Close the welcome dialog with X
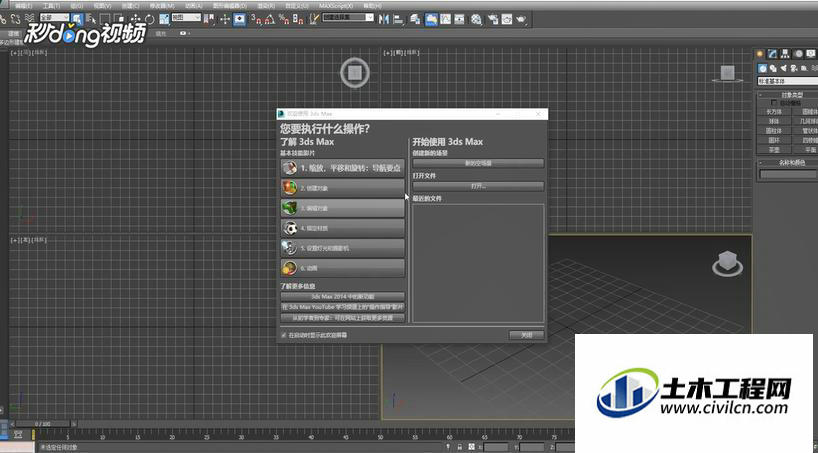 coord(538,113)
